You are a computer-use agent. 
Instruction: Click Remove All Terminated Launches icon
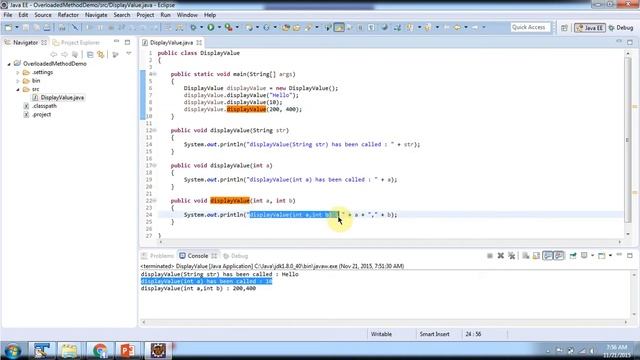point(511,256)
